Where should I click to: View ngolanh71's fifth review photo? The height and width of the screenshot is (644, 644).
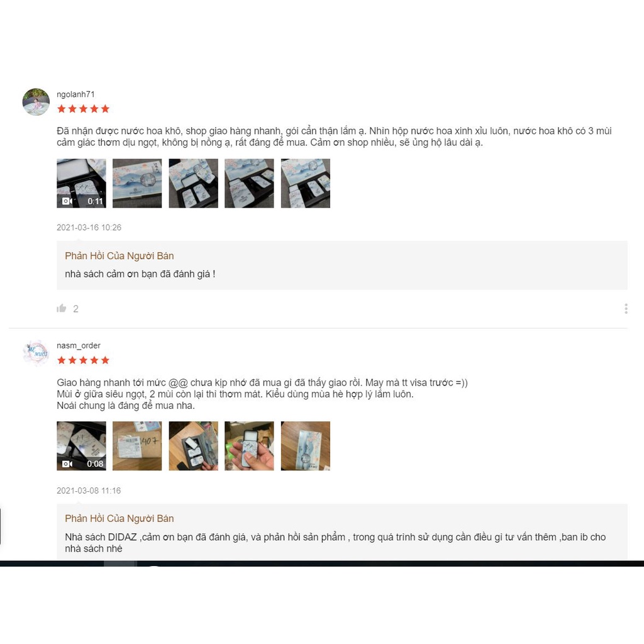coord(306,183)
